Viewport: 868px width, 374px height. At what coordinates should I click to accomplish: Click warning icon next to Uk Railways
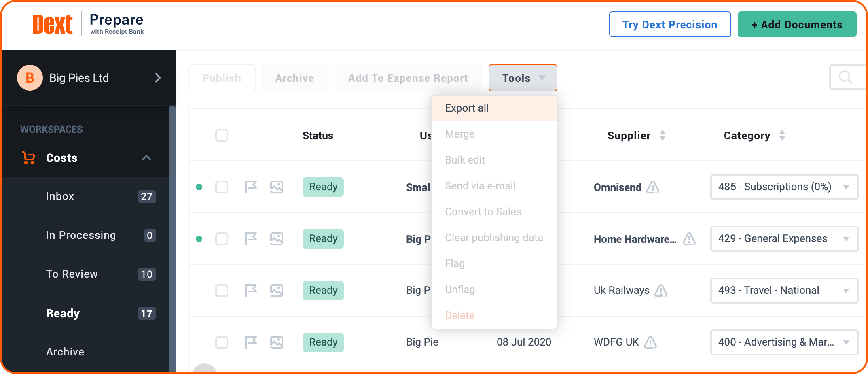(x=661, y=291)
